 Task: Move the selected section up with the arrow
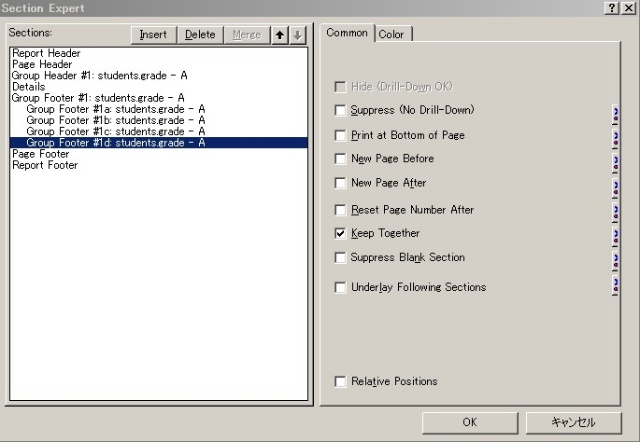tap(280, 35)
